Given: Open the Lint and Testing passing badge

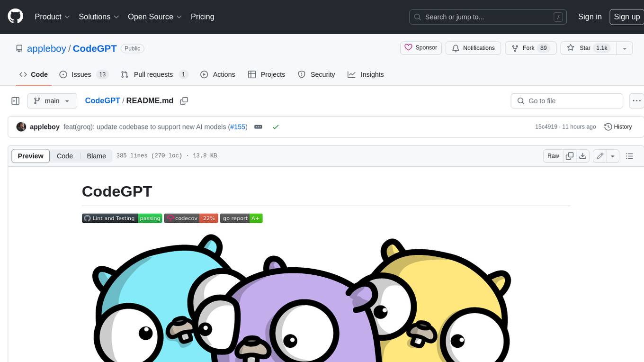Looking at the screenshot, I should point(122,218).
